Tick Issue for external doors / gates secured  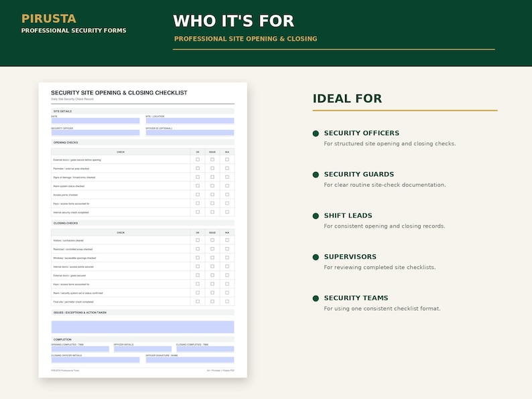click(212, 275)
